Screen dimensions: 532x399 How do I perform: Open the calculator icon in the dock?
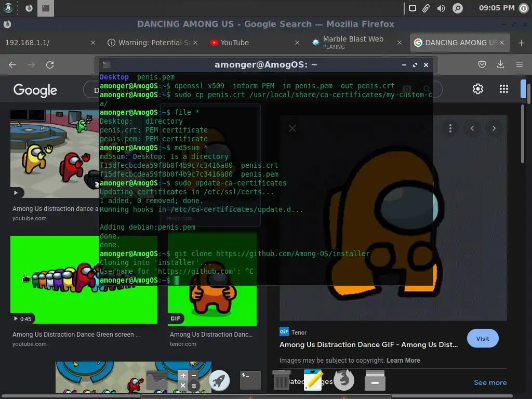pos(188,380)
